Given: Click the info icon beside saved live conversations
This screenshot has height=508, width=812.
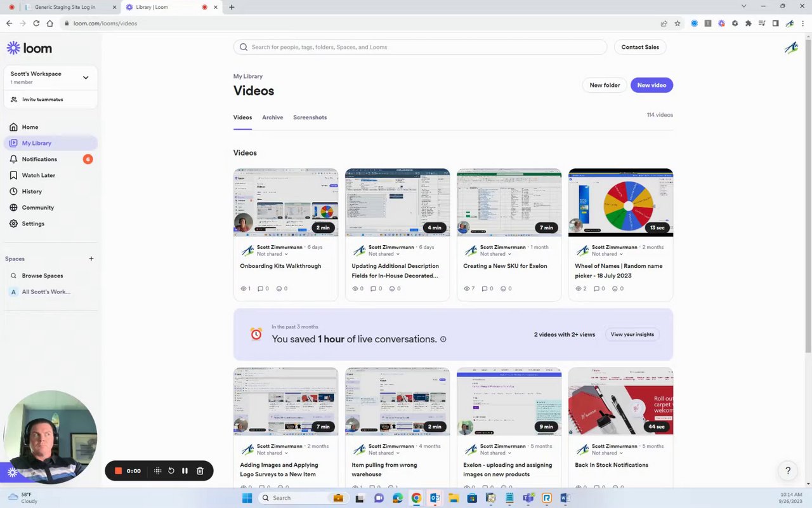Looking at the screenshot, I should point(443,339).
